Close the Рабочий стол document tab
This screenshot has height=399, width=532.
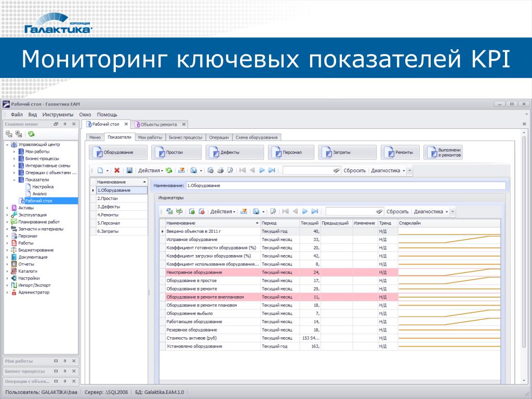pos(126,124)
